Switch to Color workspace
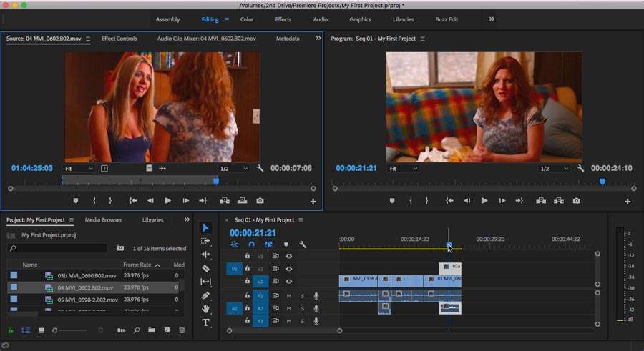This screenshot has height=351, width=644. (x=247, y=19)
